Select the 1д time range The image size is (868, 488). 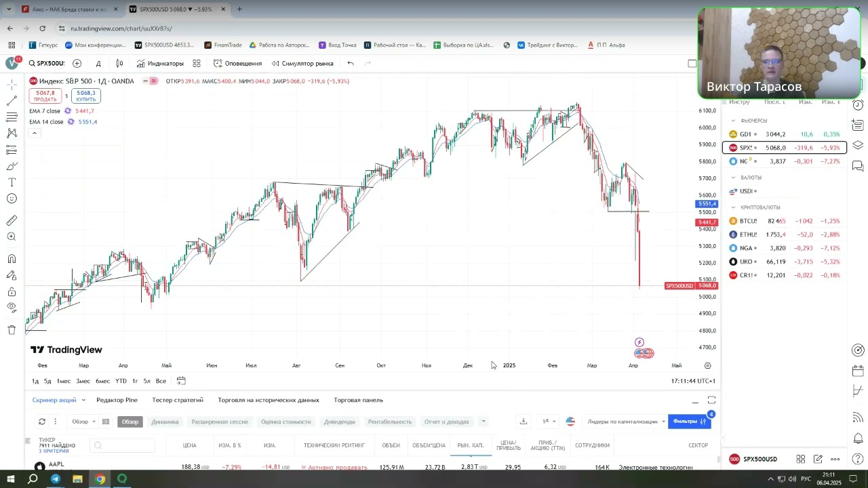click(x=35, y=381)
